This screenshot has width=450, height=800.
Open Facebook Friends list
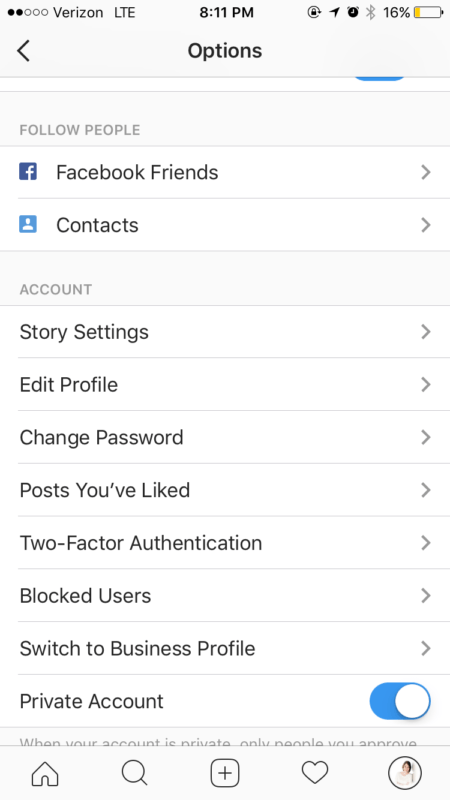[x=225, y=172]
